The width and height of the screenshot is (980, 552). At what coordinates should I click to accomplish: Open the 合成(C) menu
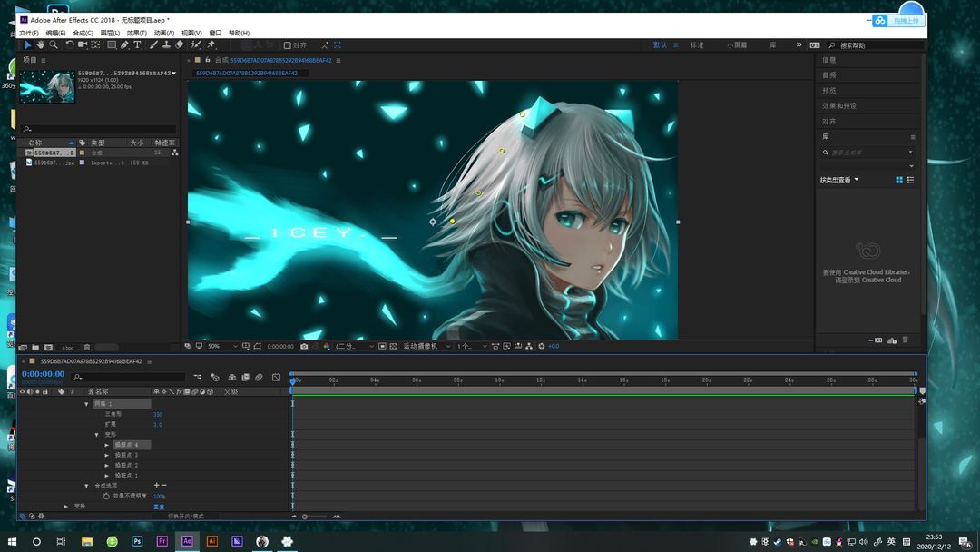(x=83, y=33)
